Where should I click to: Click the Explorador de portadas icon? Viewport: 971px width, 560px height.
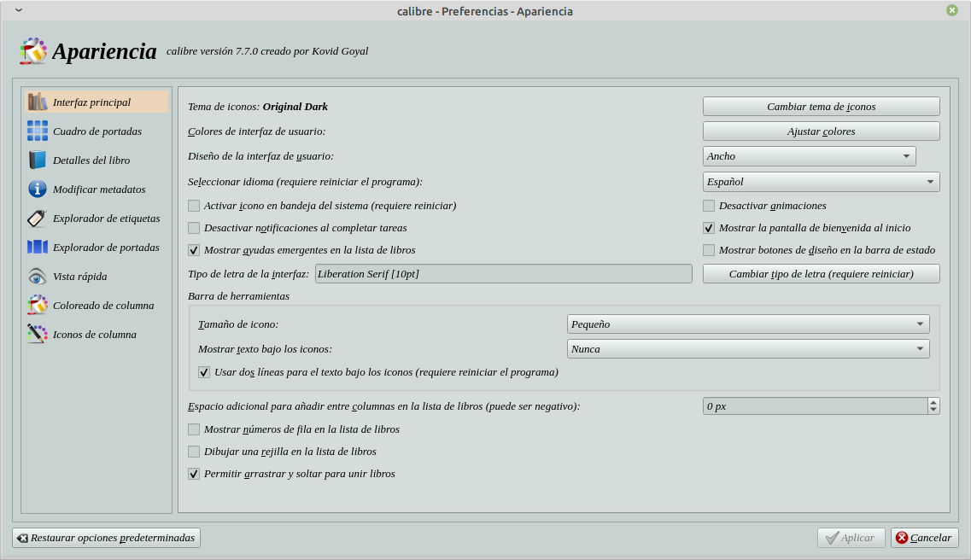pyautogui.click(x=38, y=248)
